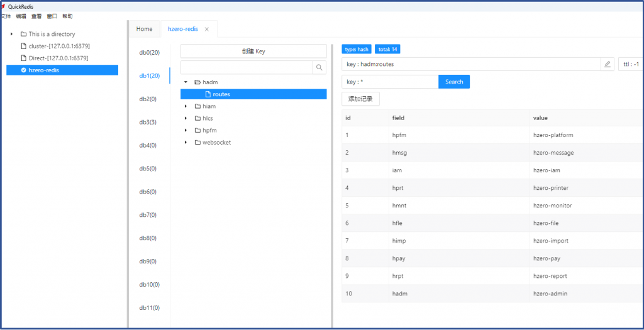Expand the hpfm folder
Screen dimensions: 644x330
(x=186, y=130)
